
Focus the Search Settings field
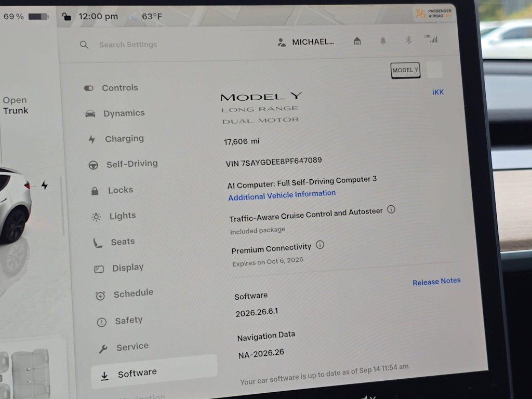[x=128, y=45]
